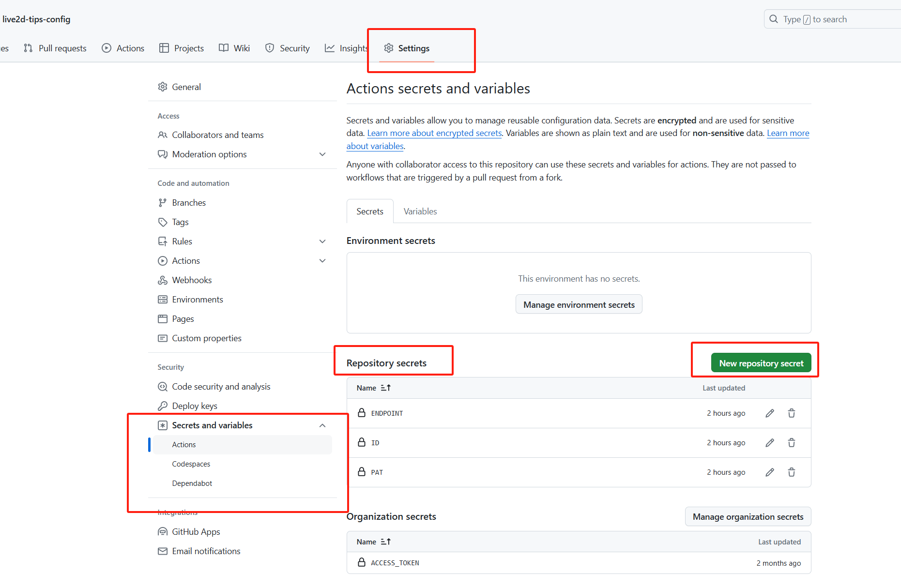This screenshot has height=588, width=901.
Task: Click New repository secret button
Action: 761,363
